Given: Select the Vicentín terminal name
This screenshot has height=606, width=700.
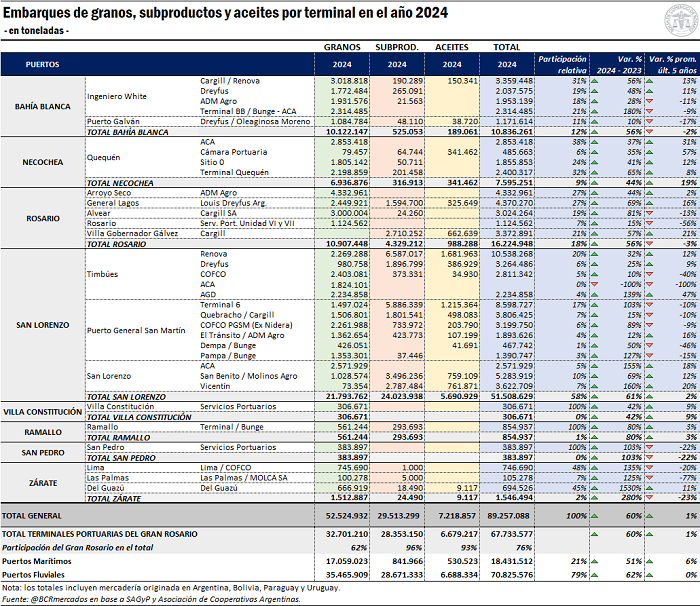Looking at the screenshot, I should point(215,386).
